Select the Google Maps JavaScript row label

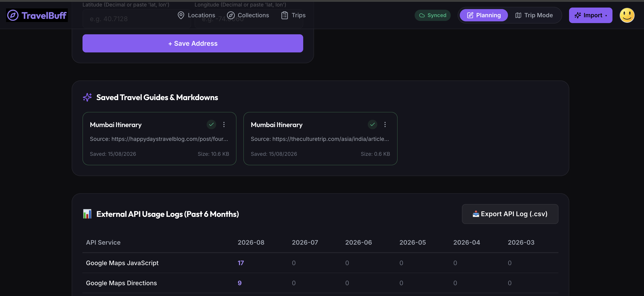[x=122, y=263]
